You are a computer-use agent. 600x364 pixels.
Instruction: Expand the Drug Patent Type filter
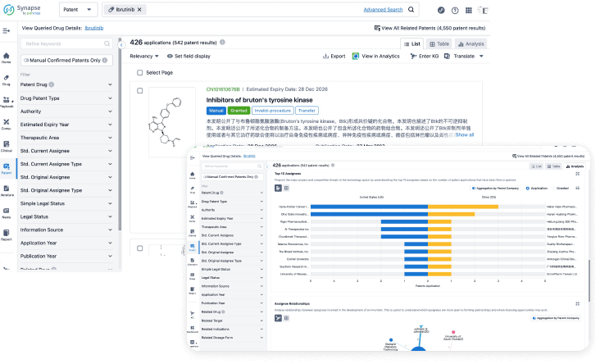(x=66, y=98)
